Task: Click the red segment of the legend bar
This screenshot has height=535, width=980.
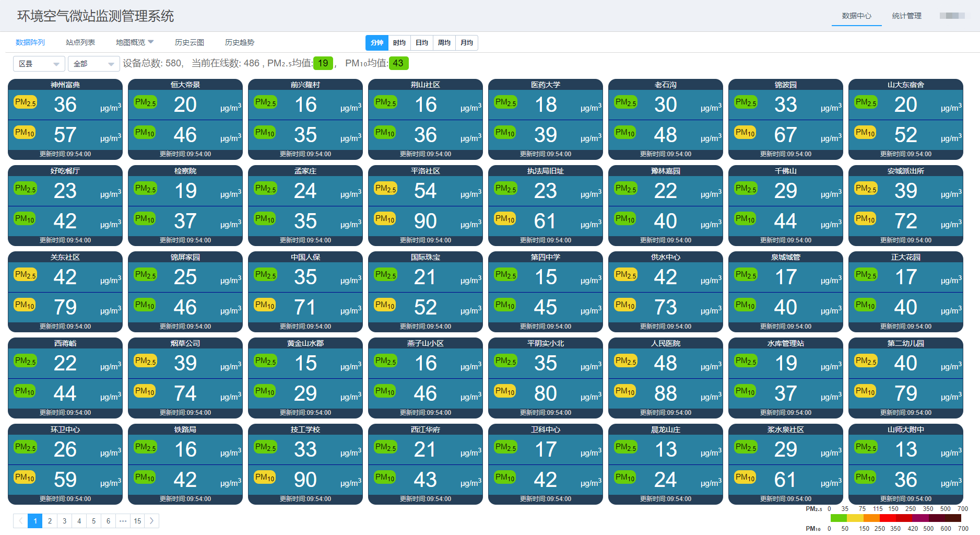Action: (888, 518)
